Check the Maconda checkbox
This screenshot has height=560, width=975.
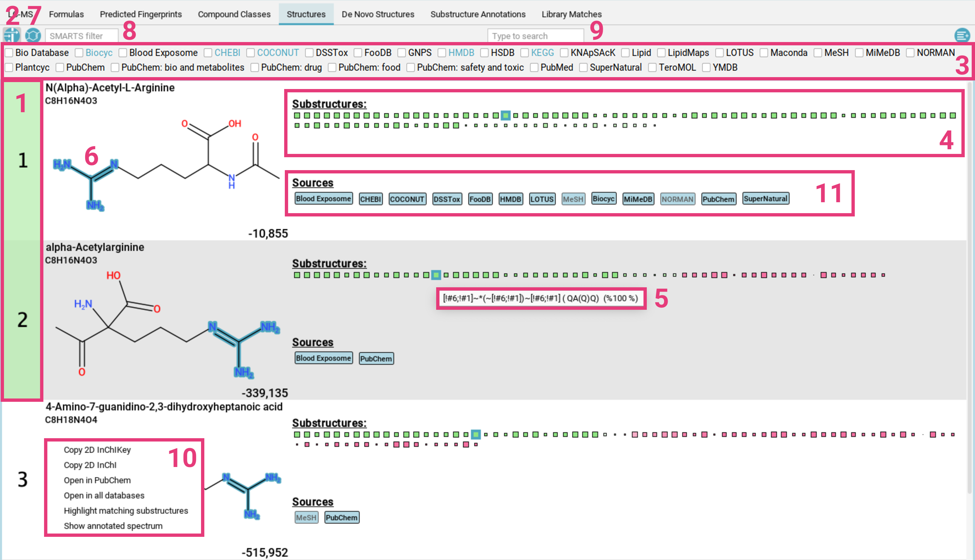click(764, 53)
